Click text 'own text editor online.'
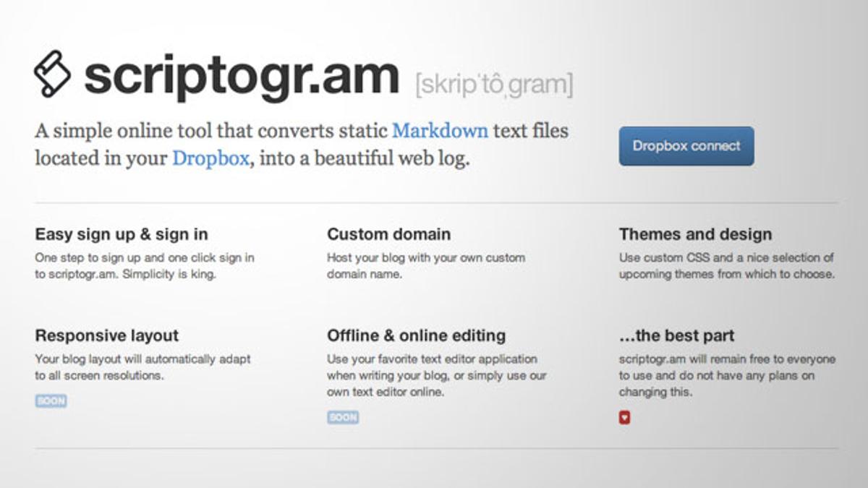868x488 pixels. [385, 393]
